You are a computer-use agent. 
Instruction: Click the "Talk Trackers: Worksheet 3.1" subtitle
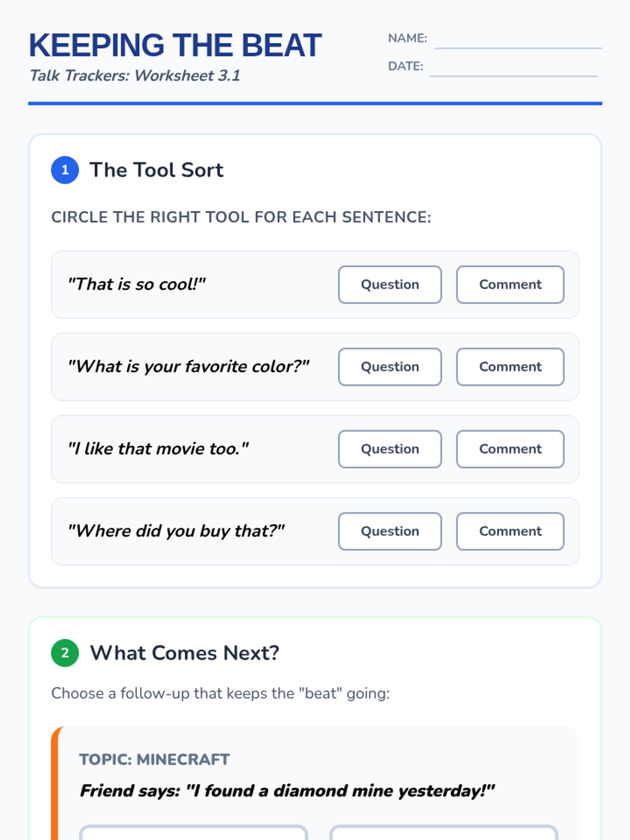click(135, 76)
